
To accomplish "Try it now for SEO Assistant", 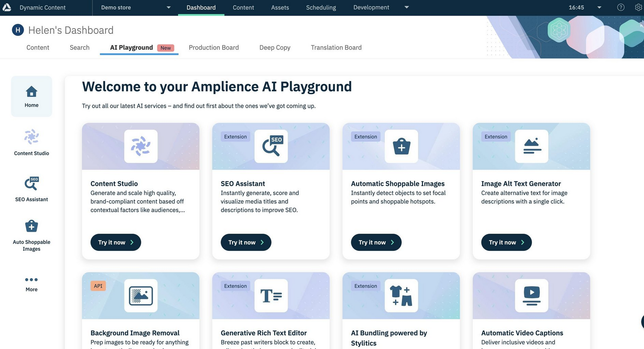I will pyautogui.click(x=246, y=242).
